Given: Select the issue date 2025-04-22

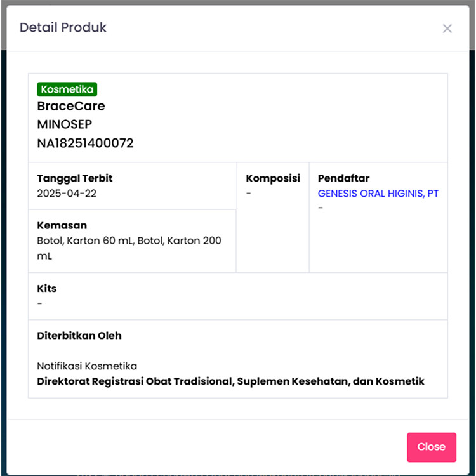Looking at the screenshot, I should [67, 194].
